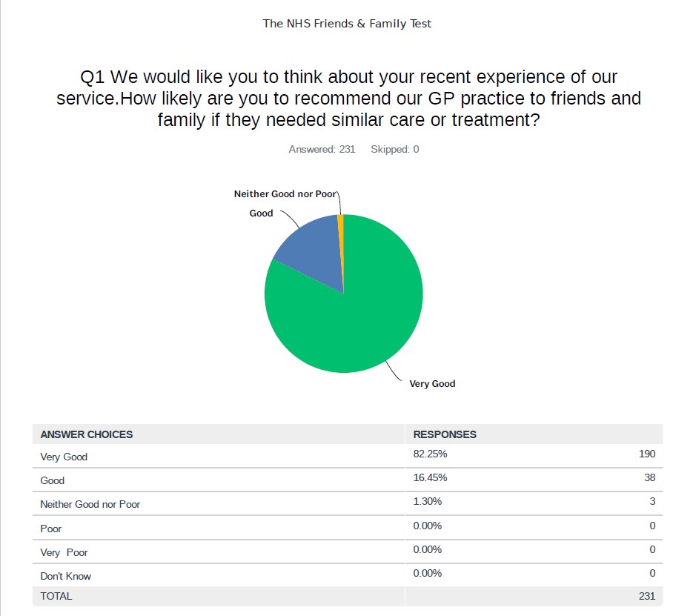The height and width of the screenshot is (616, 693).
Task: Click the 82.25% response percentage
Action: 430,454
